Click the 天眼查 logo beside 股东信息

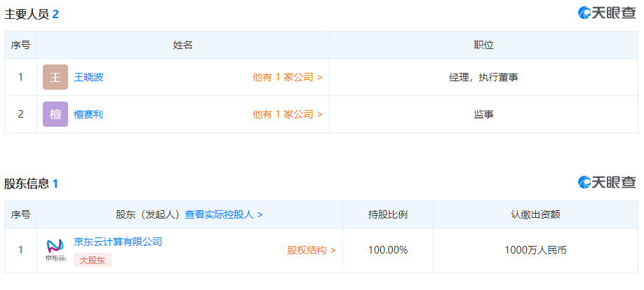pos(607,182)
